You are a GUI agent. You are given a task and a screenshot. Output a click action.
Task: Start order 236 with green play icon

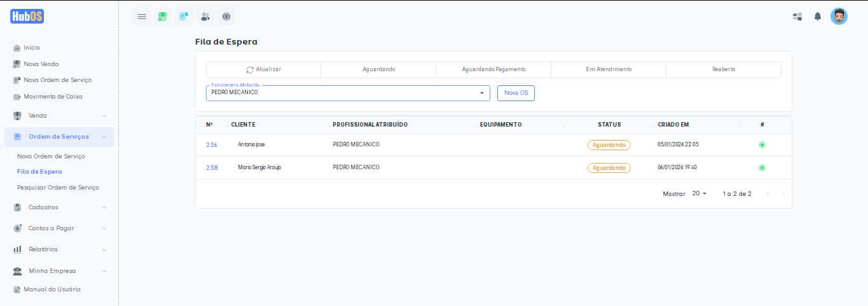762,145
